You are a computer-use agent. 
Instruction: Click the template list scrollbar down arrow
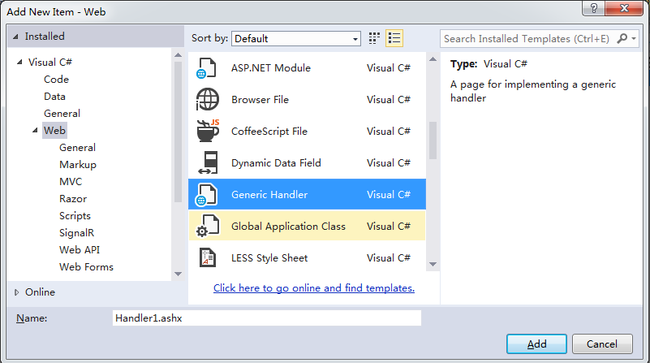(433, 264)
